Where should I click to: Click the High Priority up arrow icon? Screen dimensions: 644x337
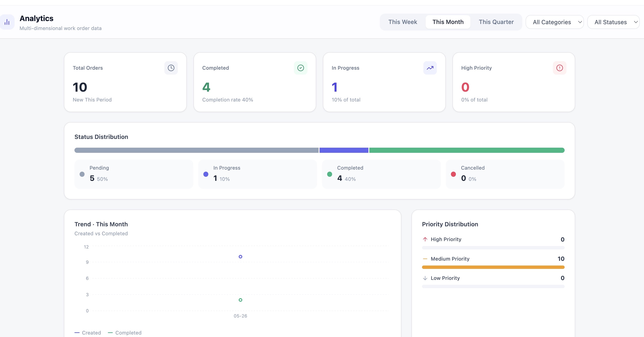pos(425,239)
